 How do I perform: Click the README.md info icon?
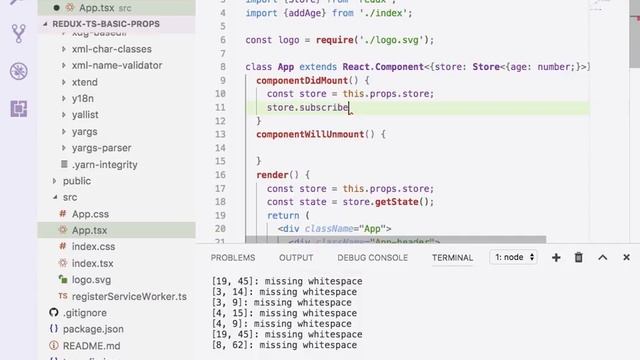pos(53,345)
